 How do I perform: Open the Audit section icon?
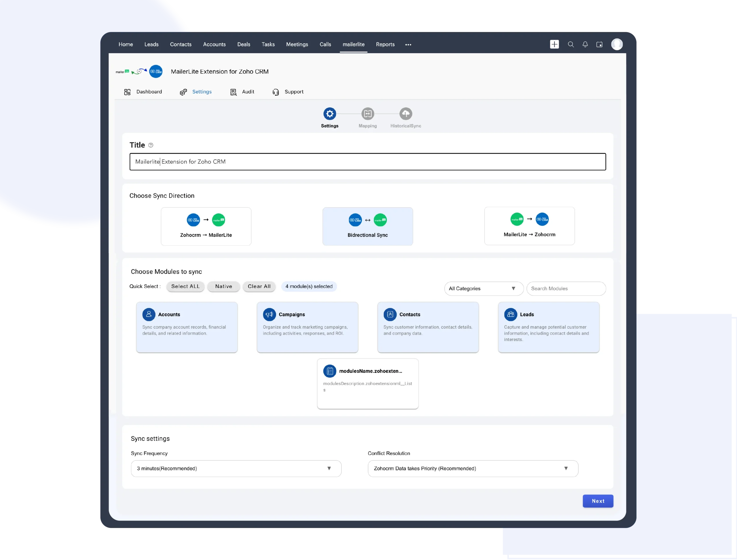[x=233, y=92]
